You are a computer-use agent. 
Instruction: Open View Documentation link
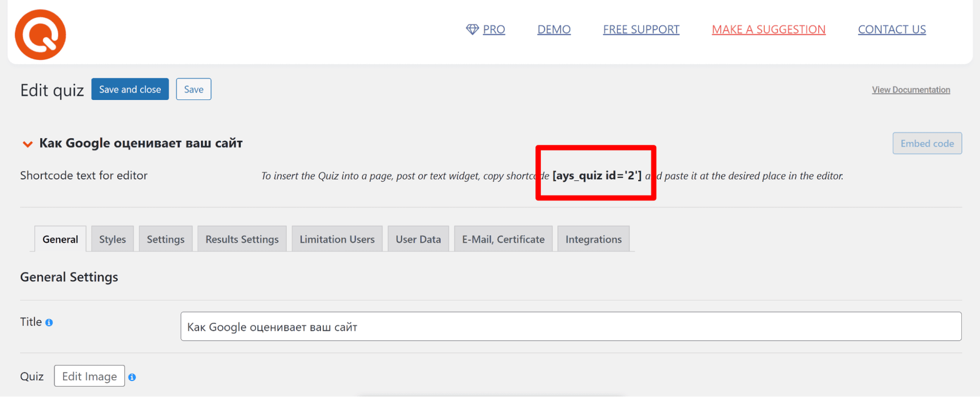(x=911, y=90)
